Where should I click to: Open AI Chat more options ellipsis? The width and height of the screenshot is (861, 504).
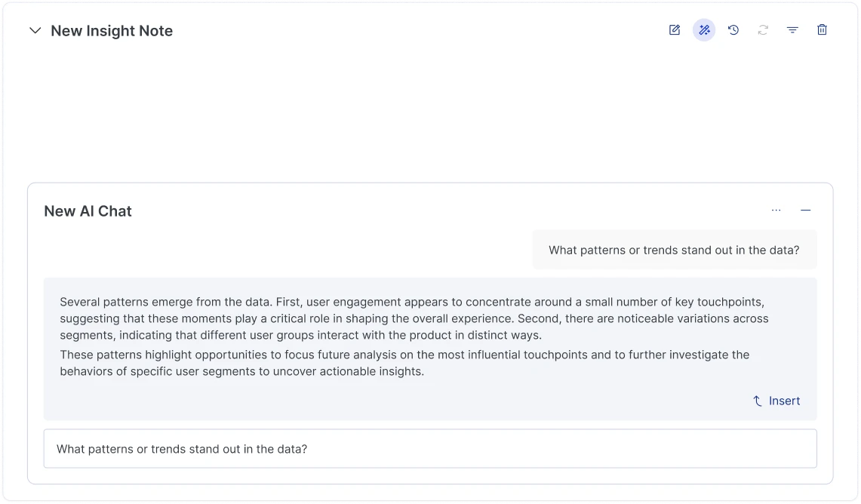coord(776,211)
